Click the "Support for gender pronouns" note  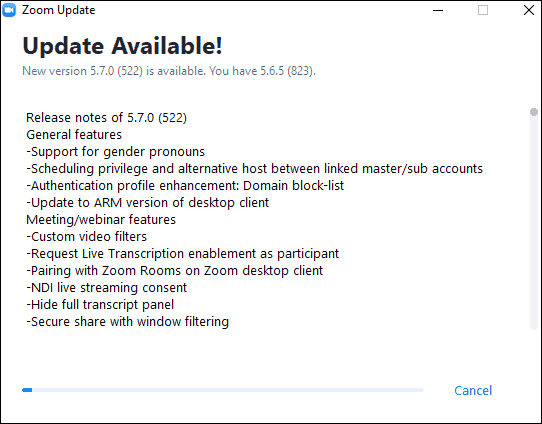tap(115, 152)
